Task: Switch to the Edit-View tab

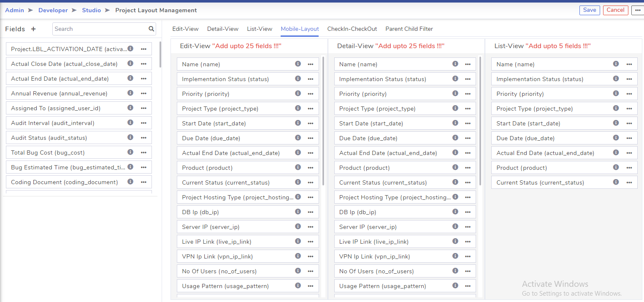Action: [x=185, y=29]
